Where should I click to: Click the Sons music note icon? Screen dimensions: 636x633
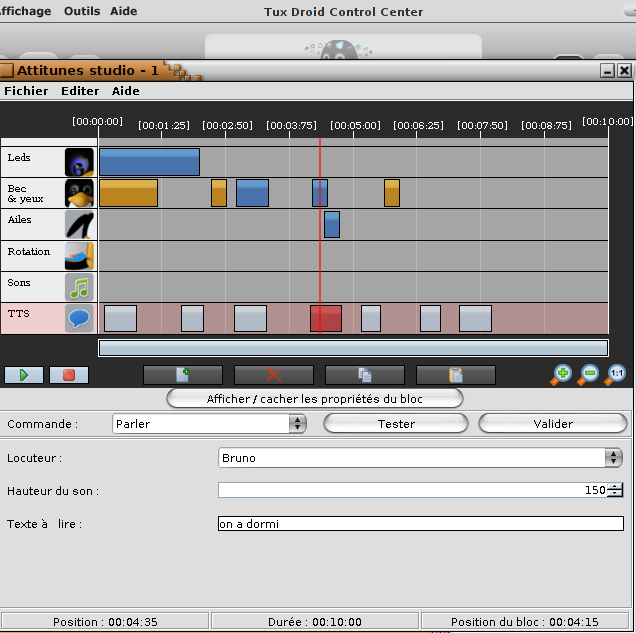coord(80,287)
